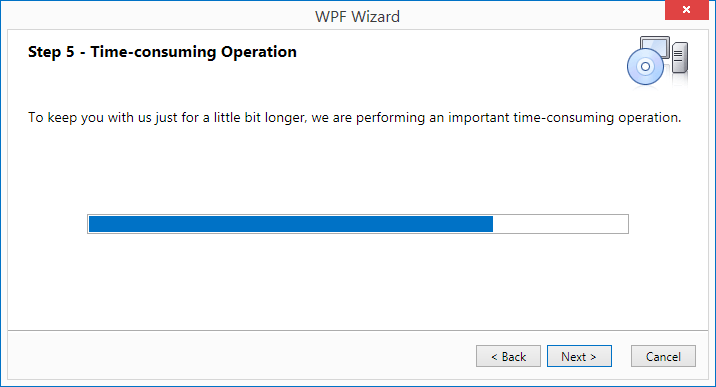This screenshot has height=387, width=716.
Task: Click the blue disc in setup icon
Action: pos(645,67)
